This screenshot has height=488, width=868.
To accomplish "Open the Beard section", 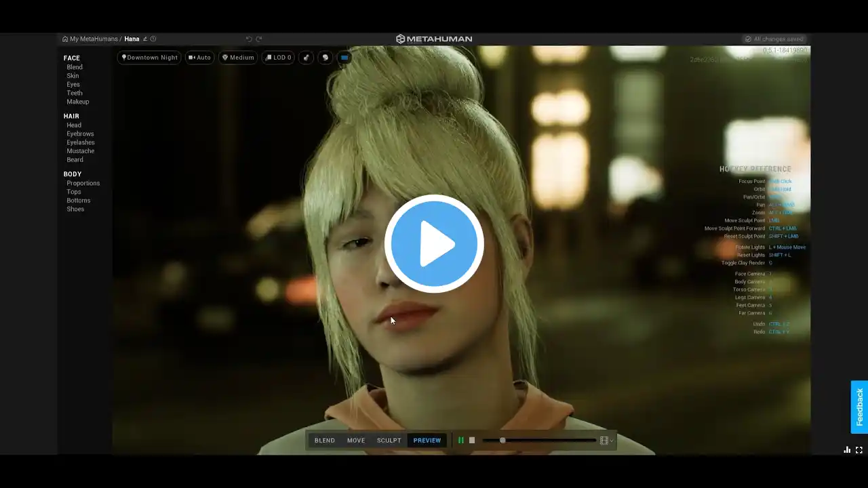I will point(75,160).
